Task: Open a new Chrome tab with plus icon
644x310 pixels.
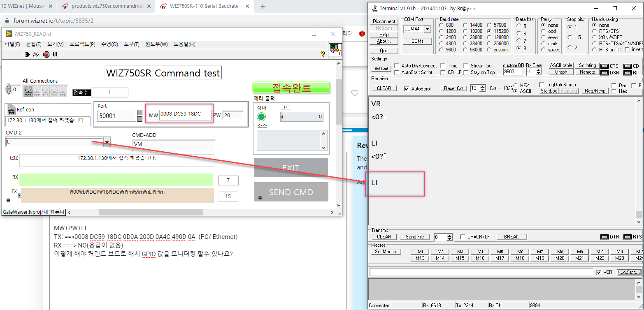Action: (263, 6)
